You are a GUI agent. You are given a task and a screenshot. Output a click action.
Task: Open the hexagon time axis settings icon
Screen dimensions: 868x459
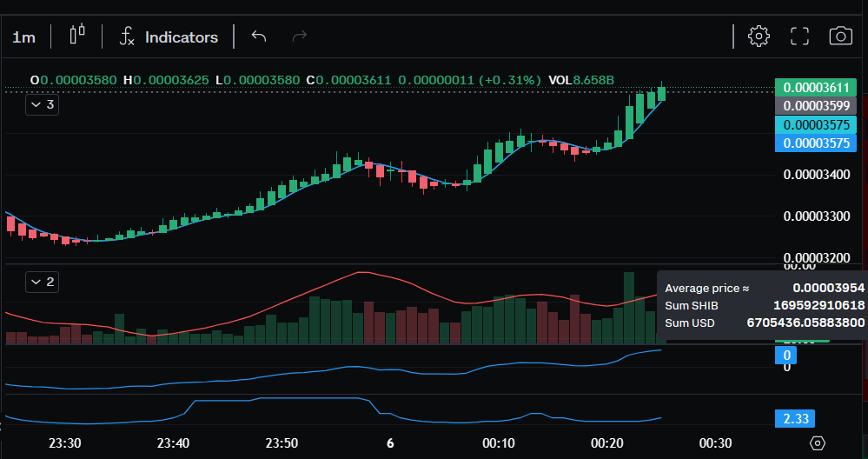coord(817,443)
